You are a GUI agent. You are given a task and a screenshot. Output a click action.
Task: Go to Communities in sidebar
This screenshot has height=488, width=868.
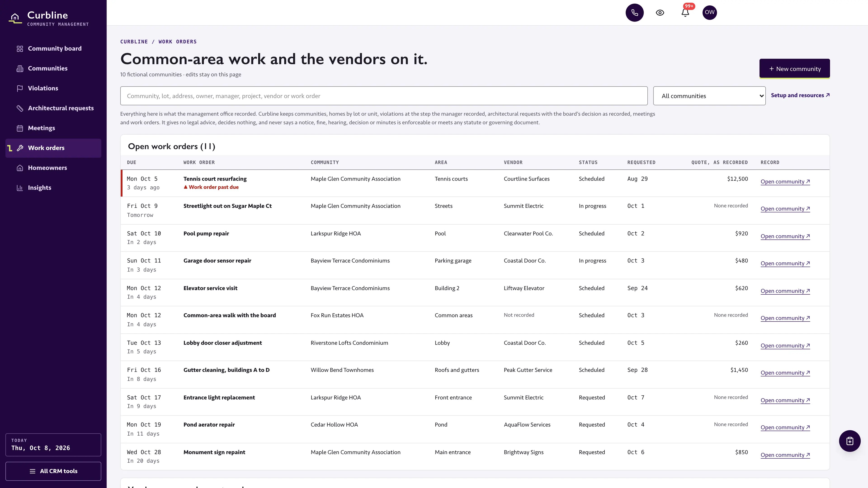(x=53, y=68)
